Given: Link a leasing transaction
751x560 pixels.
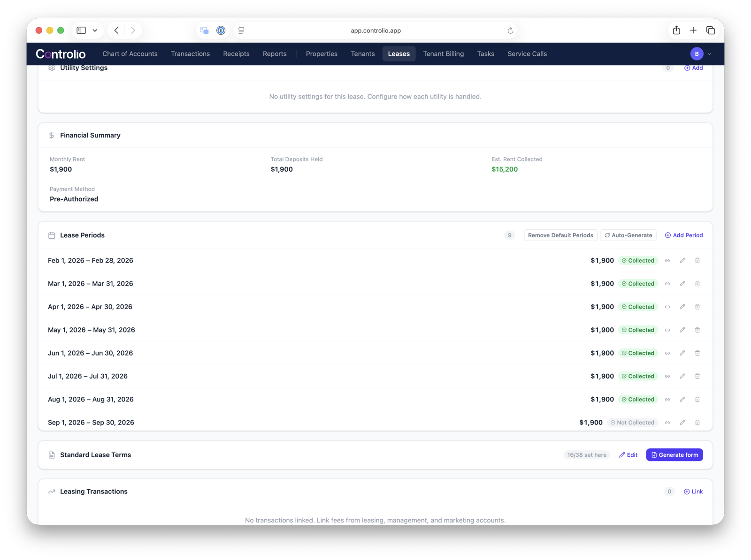Looking at the screenshot, I should pyautogui.click(x=693, y=492).
